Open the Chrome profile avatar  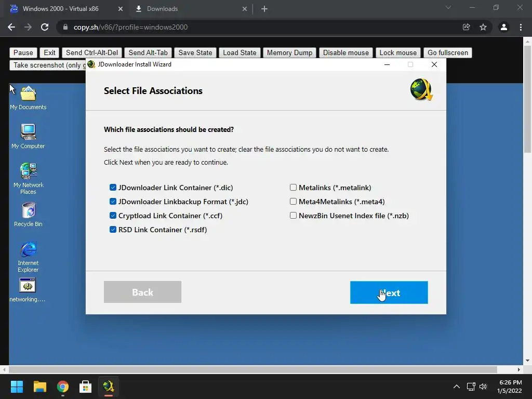[504, 27]
